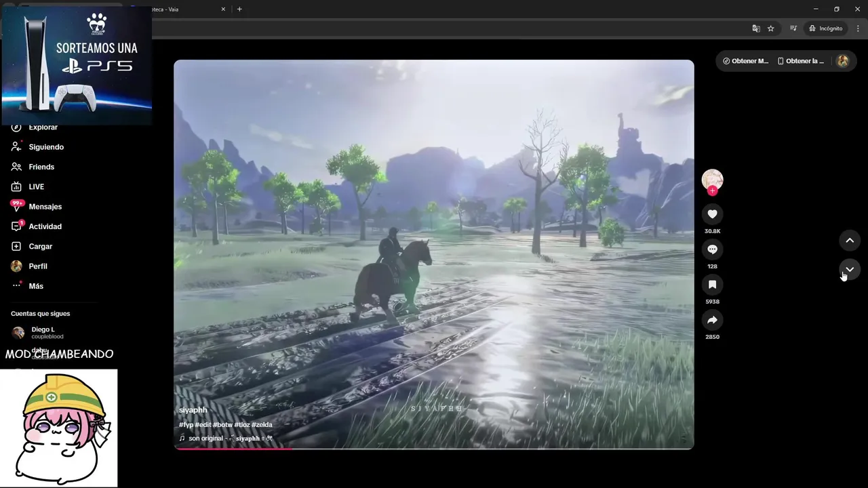Expand the Más menu

point(36,286)
